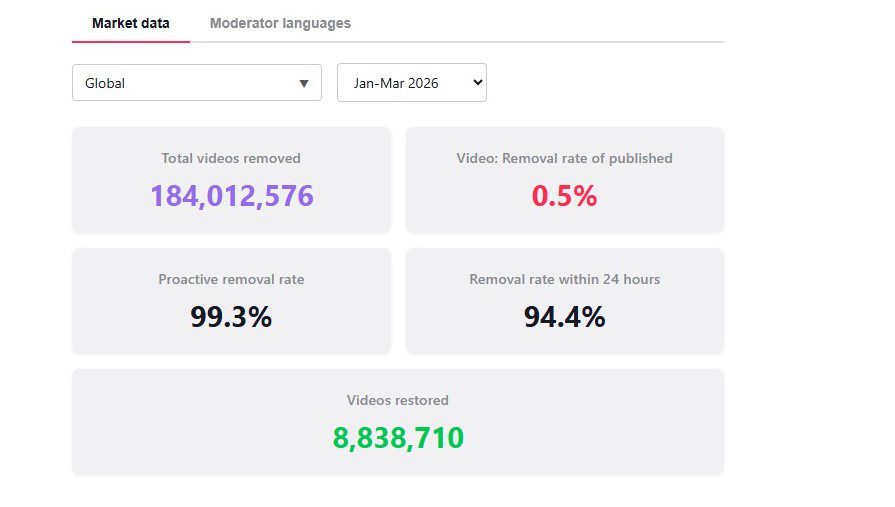This screenshot has height=507, width=895.
Task: Switch to the Market data tab
Action: pos(131,23)
